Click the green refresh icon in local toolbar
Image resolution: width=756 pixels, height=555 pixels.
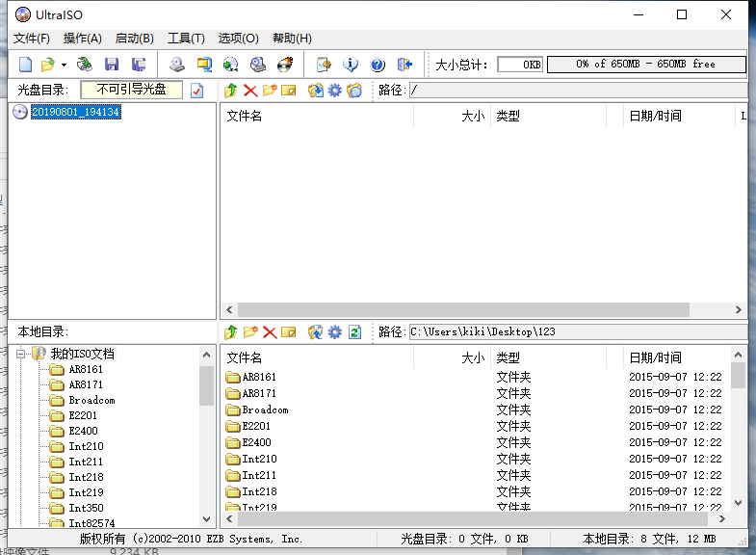(354, 331)
